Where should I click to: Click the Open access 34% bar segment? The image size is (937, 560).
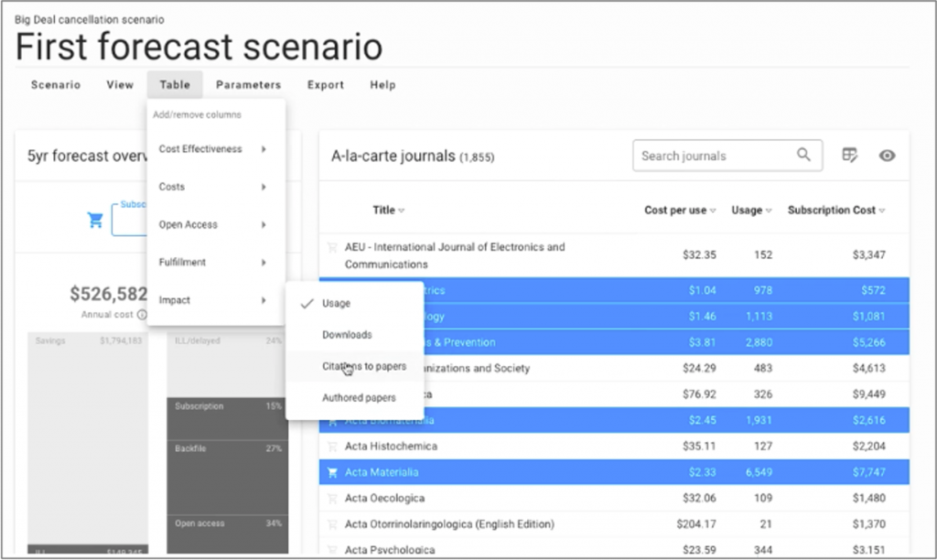(228, 535)
